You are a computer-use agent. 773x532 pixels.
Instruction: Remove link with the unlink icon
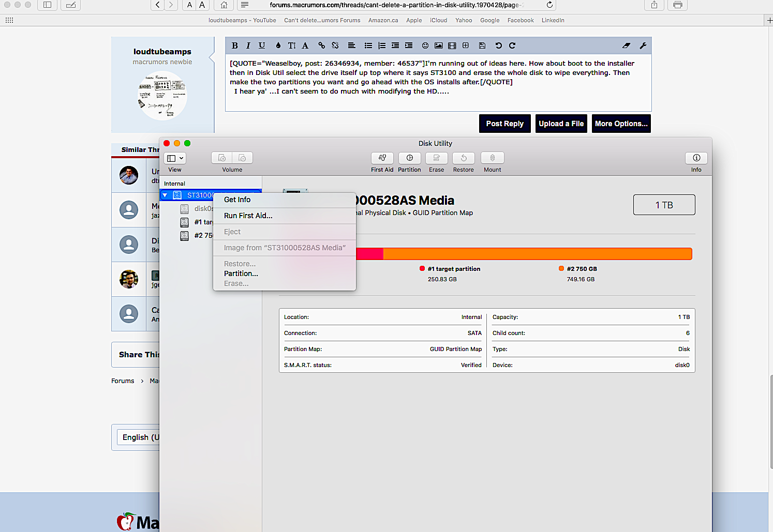[x=335, y=45]
